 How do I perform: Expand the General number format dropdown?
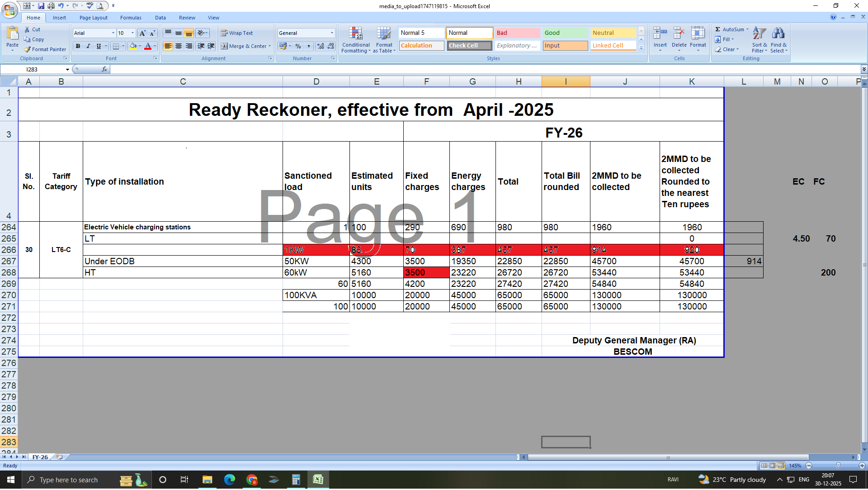click(332, 33)
